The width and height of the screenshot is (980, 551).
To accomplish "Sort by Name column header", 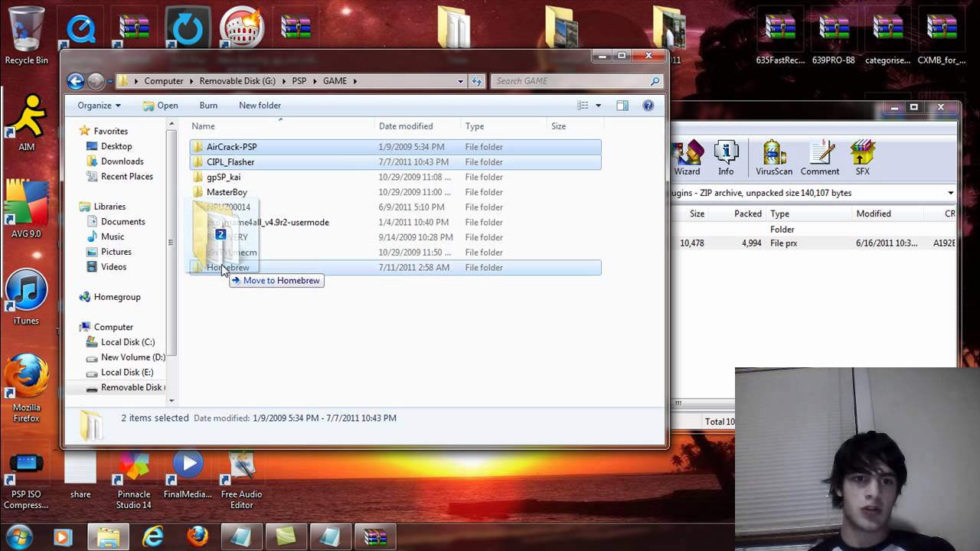I will (281, 126).
